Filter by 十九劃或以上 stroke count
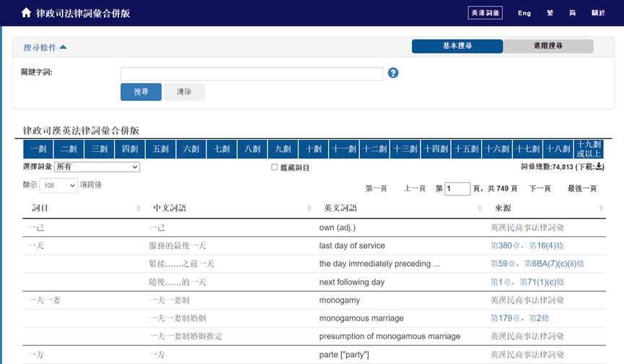The image size is (624, 364). tap(589, 149)
